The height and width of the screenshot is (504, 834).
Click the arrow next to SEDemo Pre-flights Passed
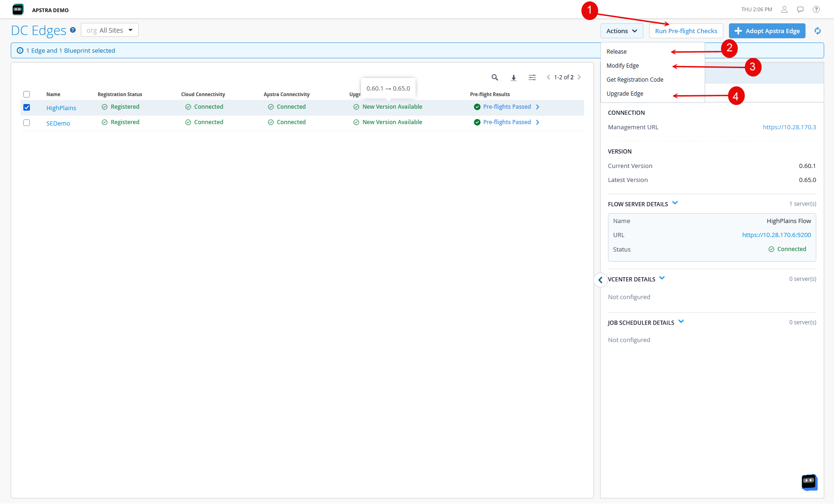click(537, 122)
